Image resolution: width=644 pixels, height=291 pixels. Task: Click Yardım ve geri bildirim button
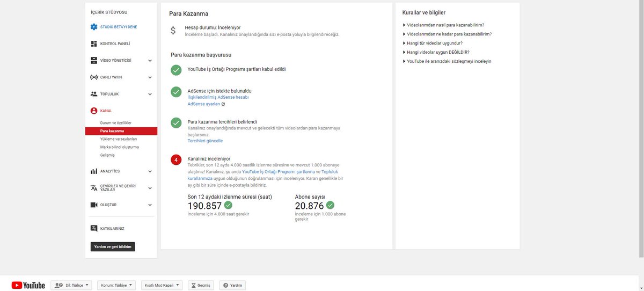(x=113, y=247)
